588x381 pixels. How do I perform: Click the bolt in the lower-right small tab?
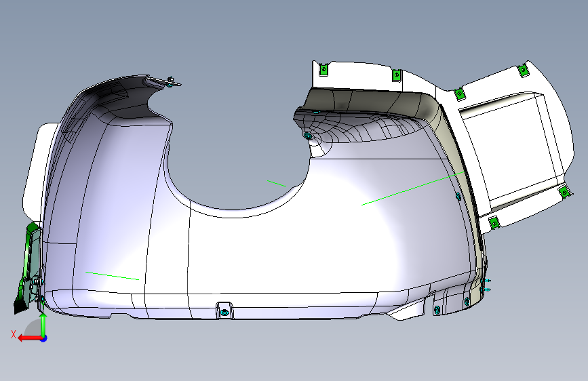click(x=437, y=310)
